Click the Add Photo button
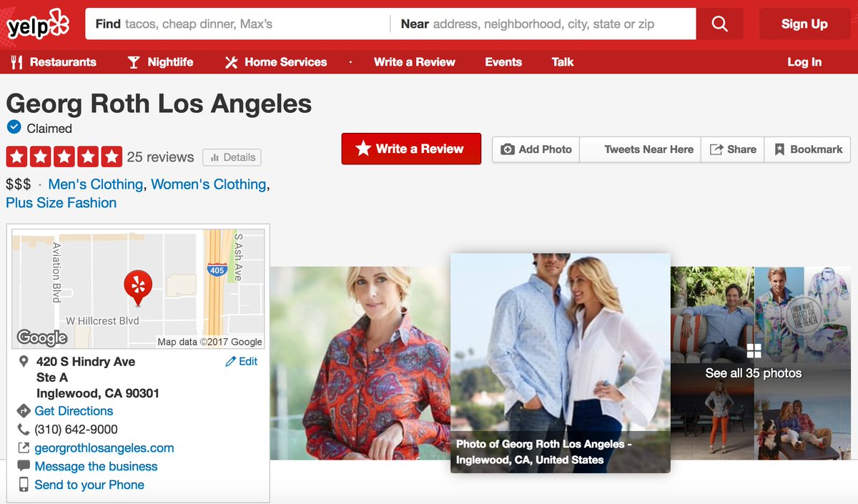 (536, 149)
